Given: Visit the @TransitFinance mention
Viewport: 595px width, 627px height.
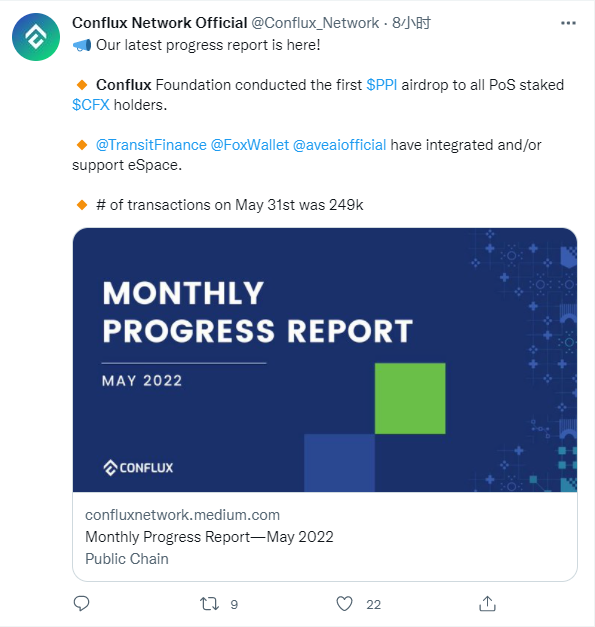Looking at the screenshot, I should pyautogui.click(x=151, y=145).
